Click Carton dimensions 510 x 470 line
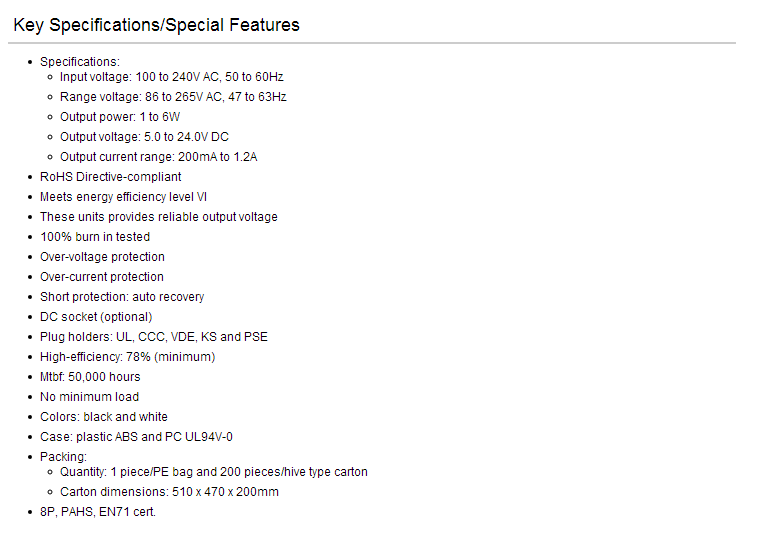 (169, 492)
